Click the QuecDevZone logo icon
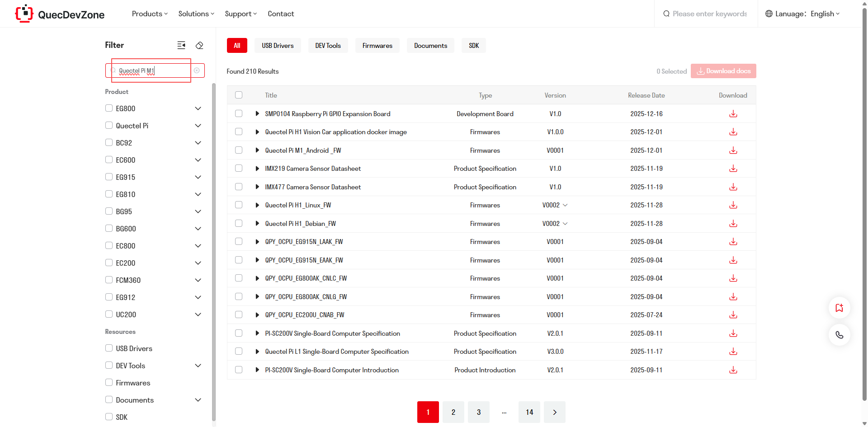The width and height of the screenshot is (868, 427). [24, 14]
